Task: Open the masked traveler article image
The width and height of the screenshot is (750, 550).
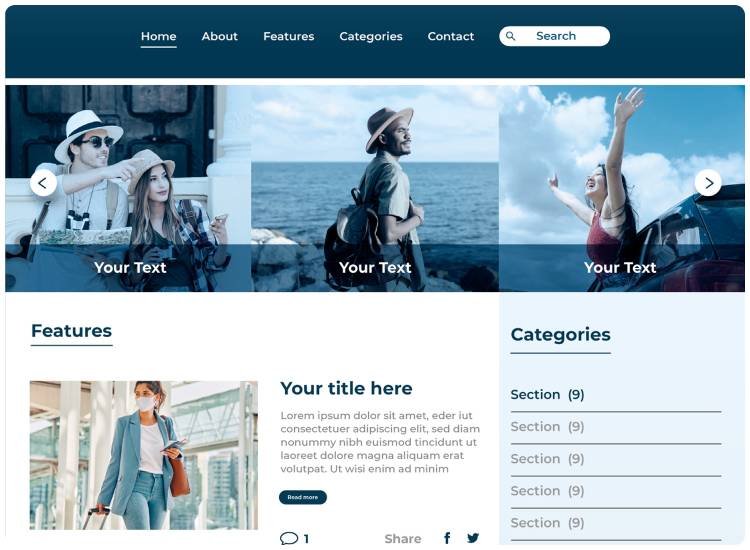Action: click(143, 455)
